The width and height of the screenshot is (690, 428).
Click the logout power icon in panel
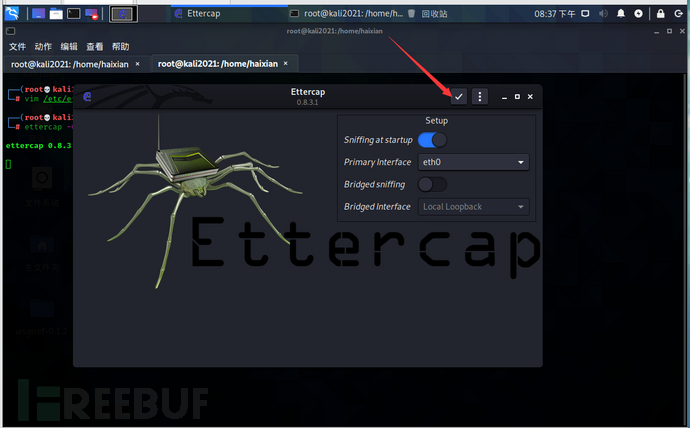coord(678,14)
